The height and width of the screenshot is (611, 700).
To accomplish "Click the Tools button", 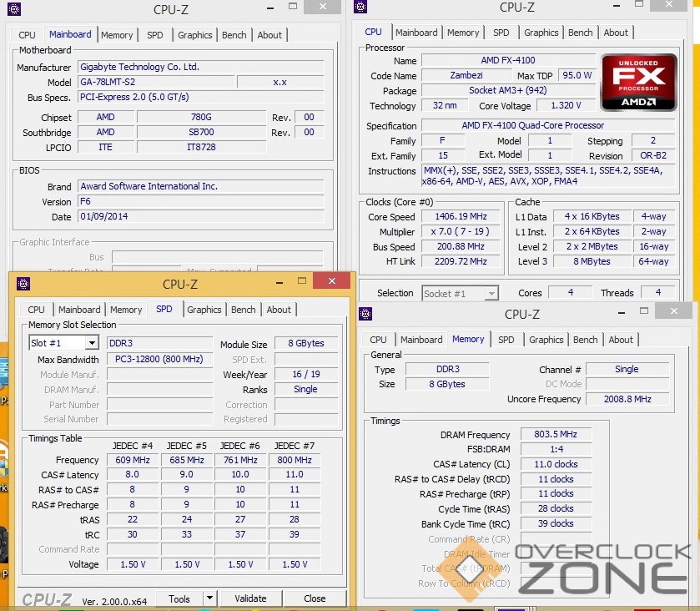I will (179, 598).
